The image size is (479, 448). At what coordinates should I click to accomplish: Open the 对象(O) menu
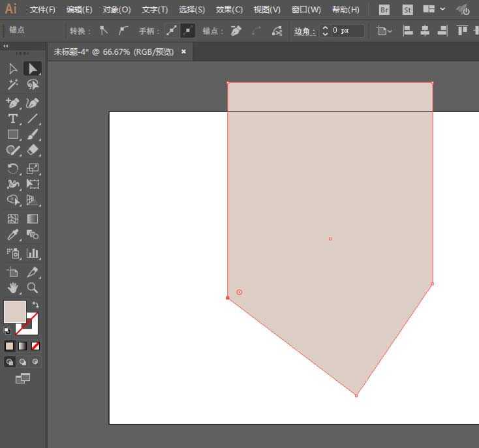pyautogui.click(x=117, y=10)
